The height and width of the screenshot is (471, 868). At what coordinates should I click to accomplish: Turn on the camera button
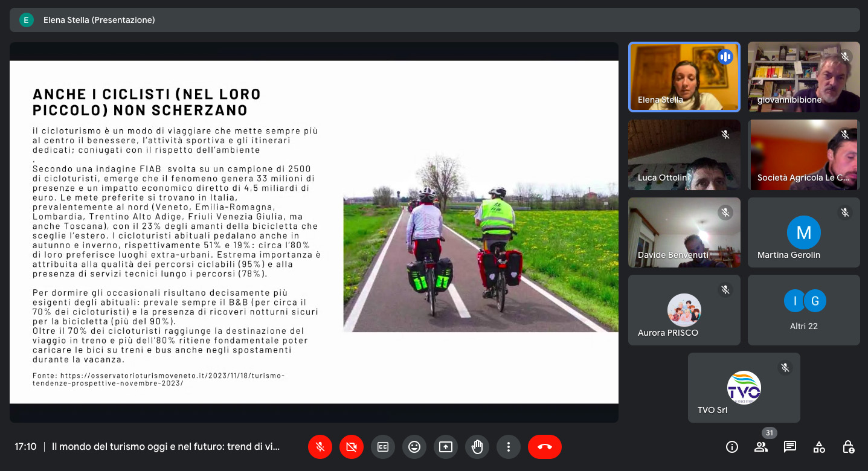coord(352,447)
